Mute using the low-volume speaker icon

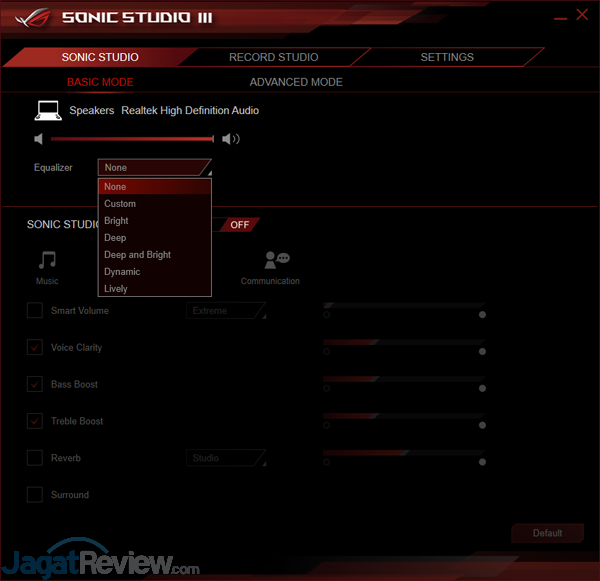[38, 139]
